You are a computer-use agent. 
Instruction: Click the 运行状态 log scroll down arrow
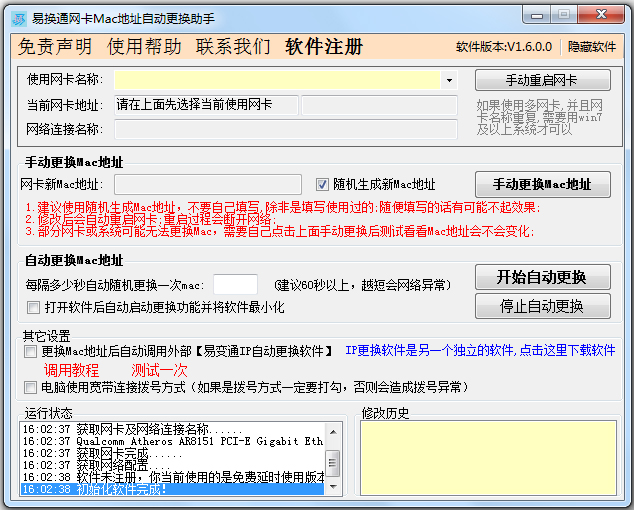tap(333, 487)
